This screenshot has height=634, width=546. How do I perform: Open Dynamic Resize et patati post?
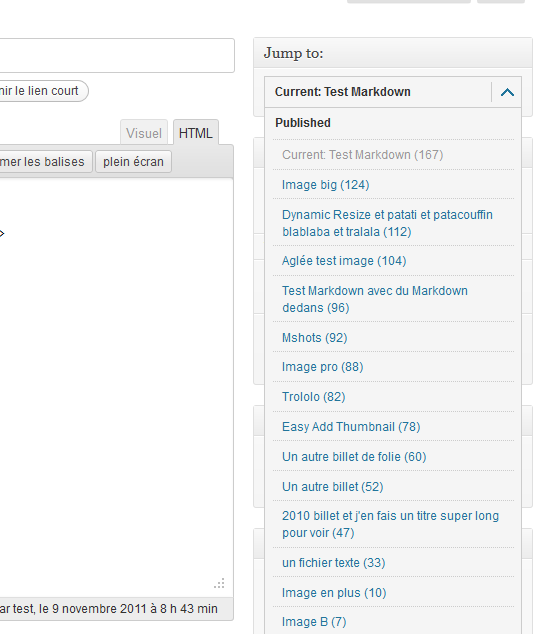click(x=387, y=223)
